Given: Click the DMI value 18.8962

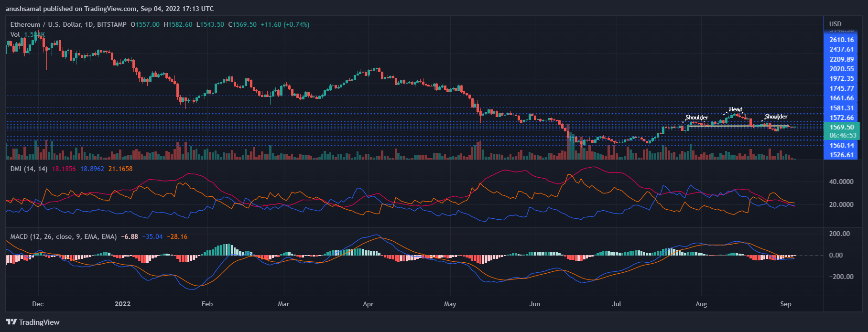Looking at the screenshot, I should pos(92,169).
